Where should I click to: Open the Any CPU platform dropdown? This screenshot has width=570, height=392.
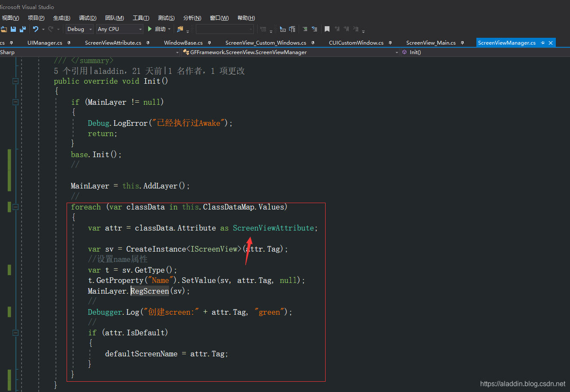pyautogui.click(x=120, y=29)
